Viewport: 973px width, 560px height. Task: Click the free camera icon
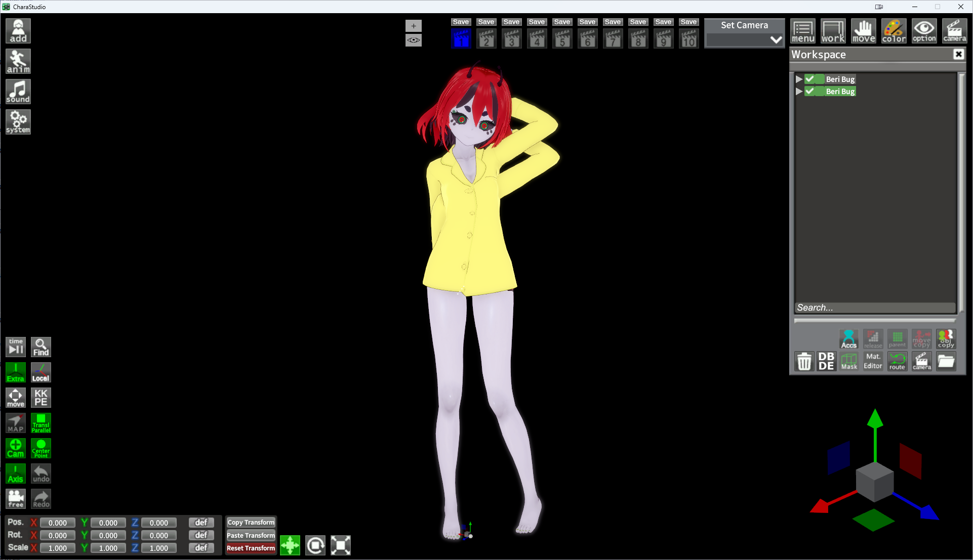tap(16, 499)
